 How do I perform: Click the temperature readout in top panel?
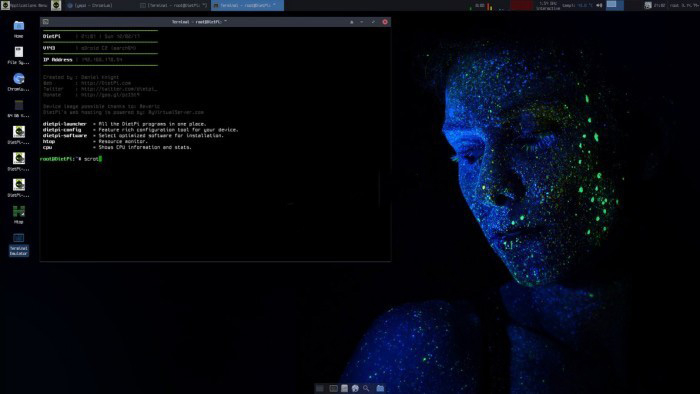pos(578,5)
